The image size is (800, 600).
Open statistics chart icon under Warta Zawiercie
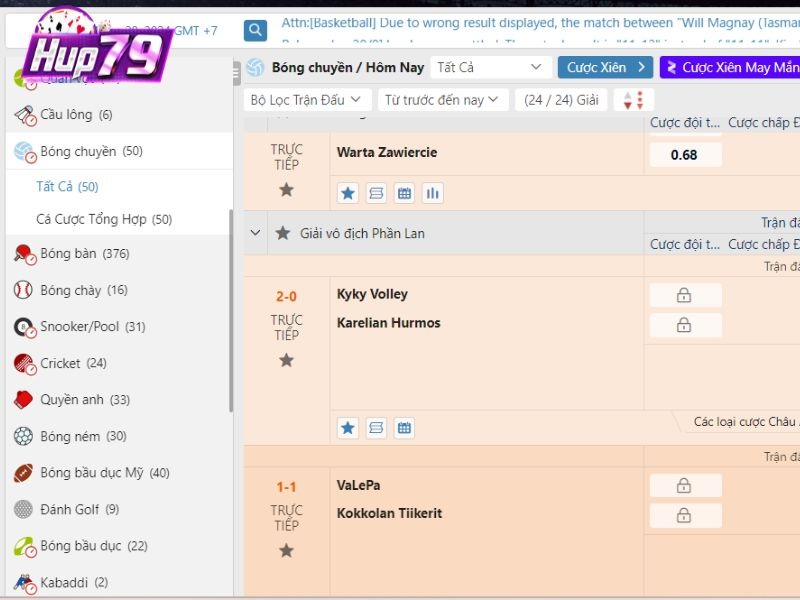(x=432, y=193)
